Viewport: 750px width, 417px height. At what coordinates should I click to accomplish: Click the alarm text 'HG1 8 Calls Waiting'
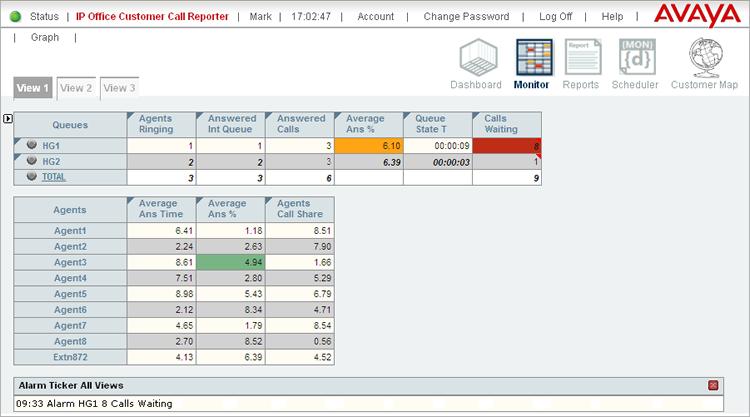125,404
